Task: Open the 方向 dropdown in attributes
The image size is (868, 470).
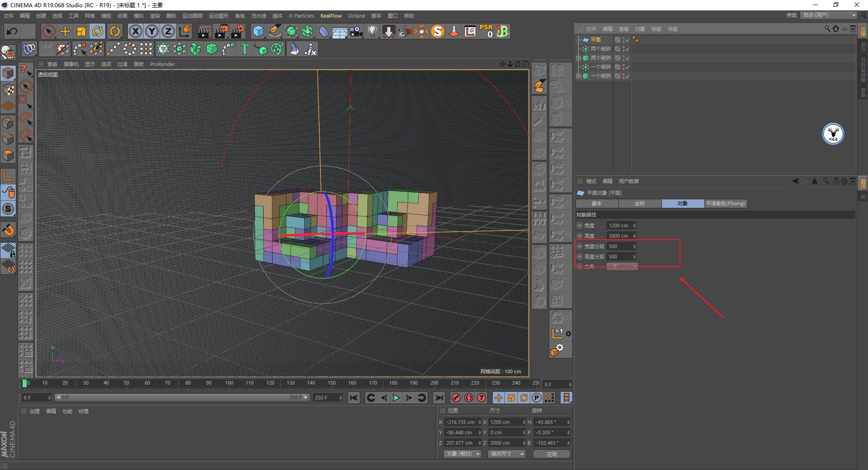Action: [x=623, y=267]
